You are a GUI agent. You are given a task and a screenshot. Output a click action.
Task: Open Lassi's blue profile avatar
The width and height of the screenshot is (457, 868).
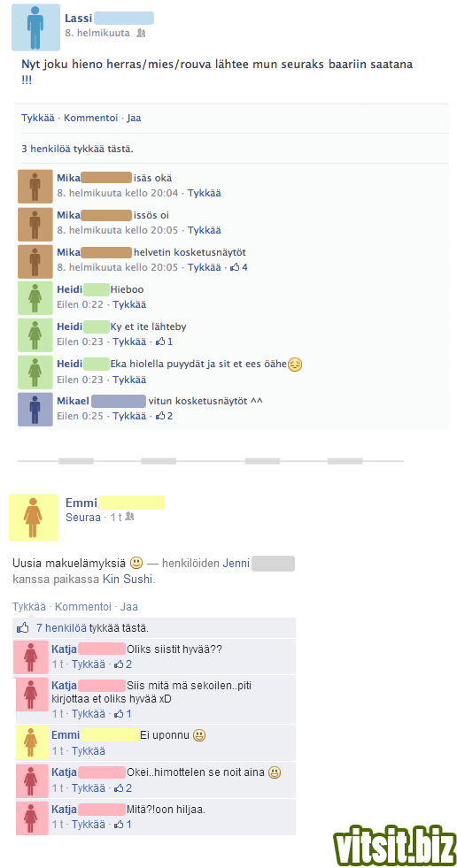(36, 27)
